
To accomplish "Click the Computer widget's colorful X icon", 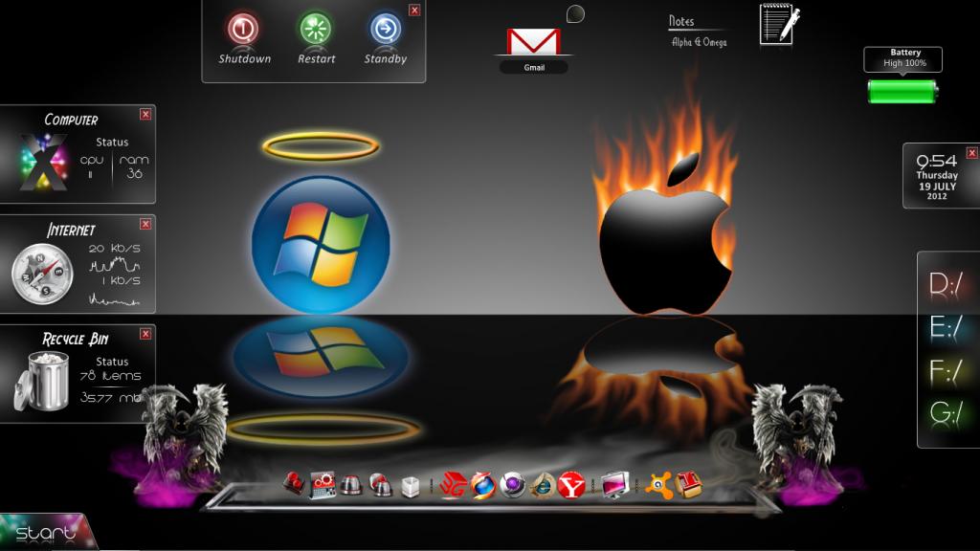I will (x=42, y=163).
